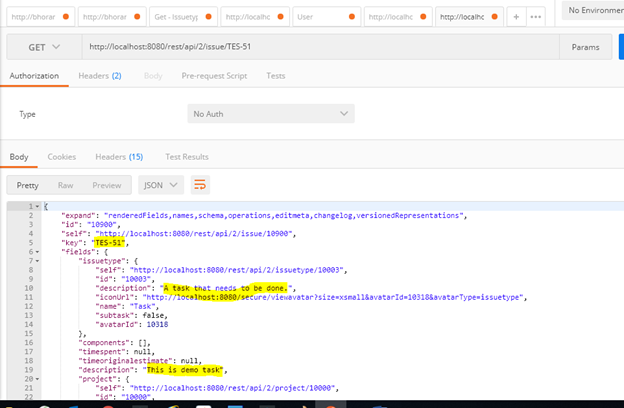Viewport: 624px width, 408px height.
Task: Click the wrap lines icon beside JSON
Action: click(x=201, y=185)
